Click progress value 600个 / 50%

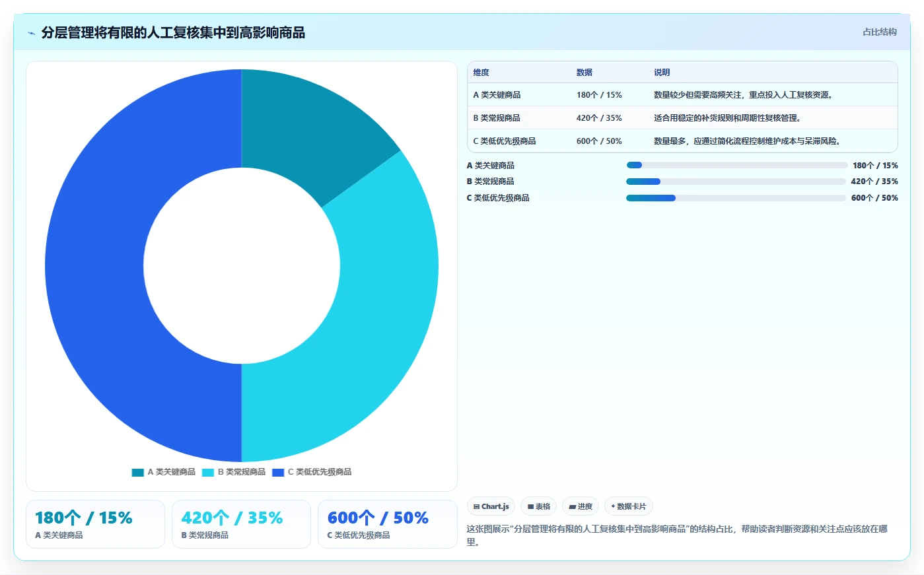coord(874,198)
